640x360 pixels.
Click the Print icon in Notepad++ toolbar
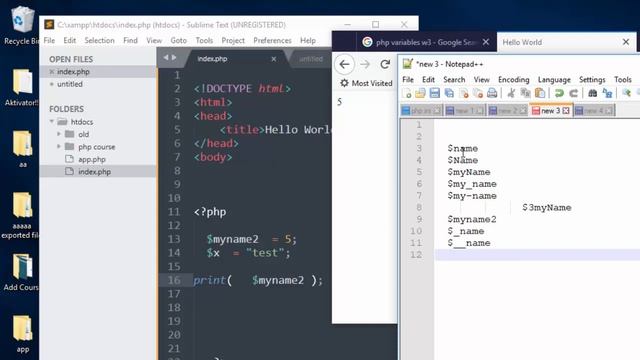[492, 93]
